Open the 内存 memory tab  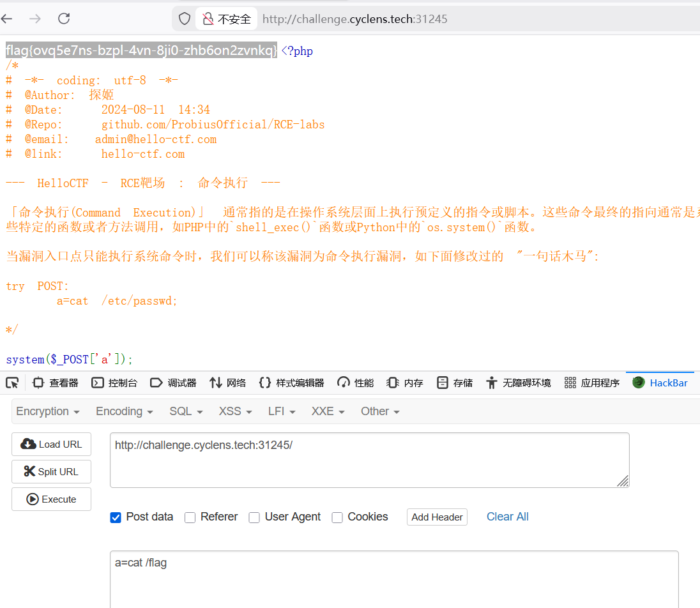pos(405,383)
